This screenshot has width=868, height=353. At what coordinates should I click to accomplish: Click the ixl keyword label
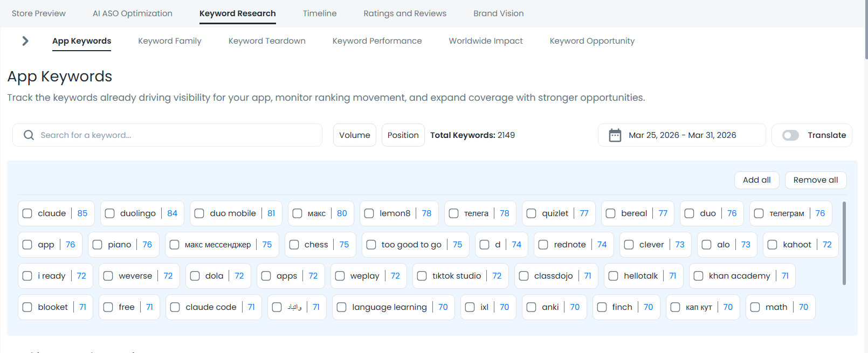(485, 307)
